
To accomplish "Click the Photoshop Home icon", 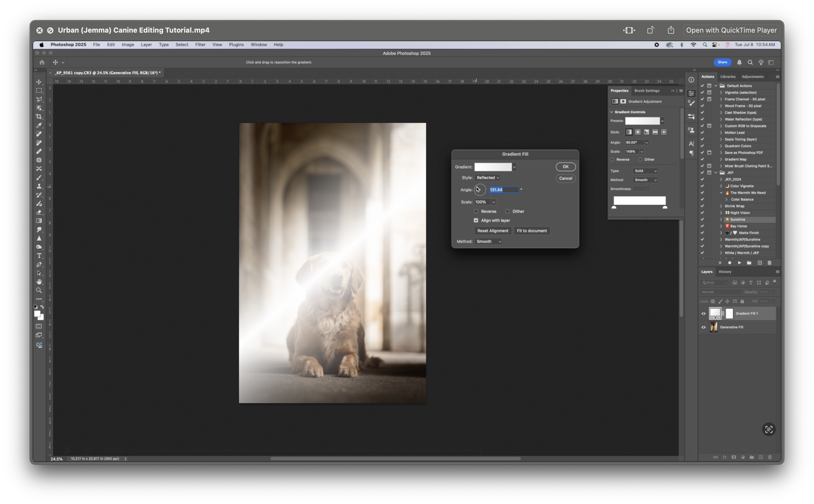I will 42,62.
